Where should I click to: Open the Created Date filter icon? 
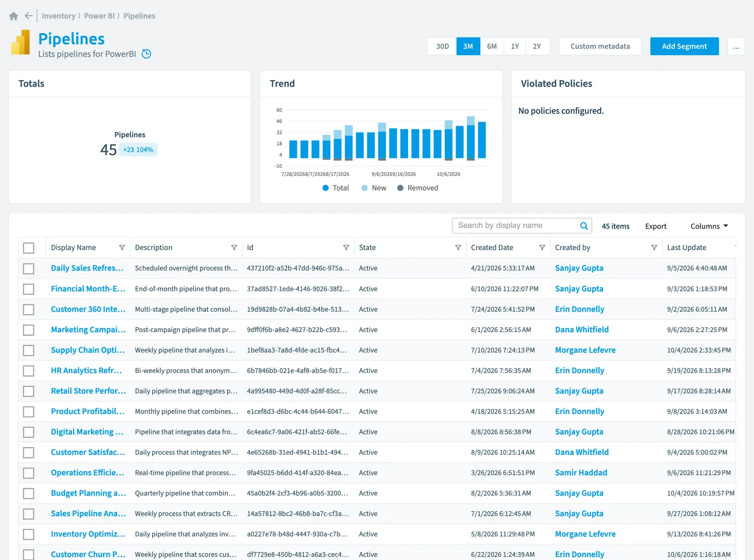542,248
